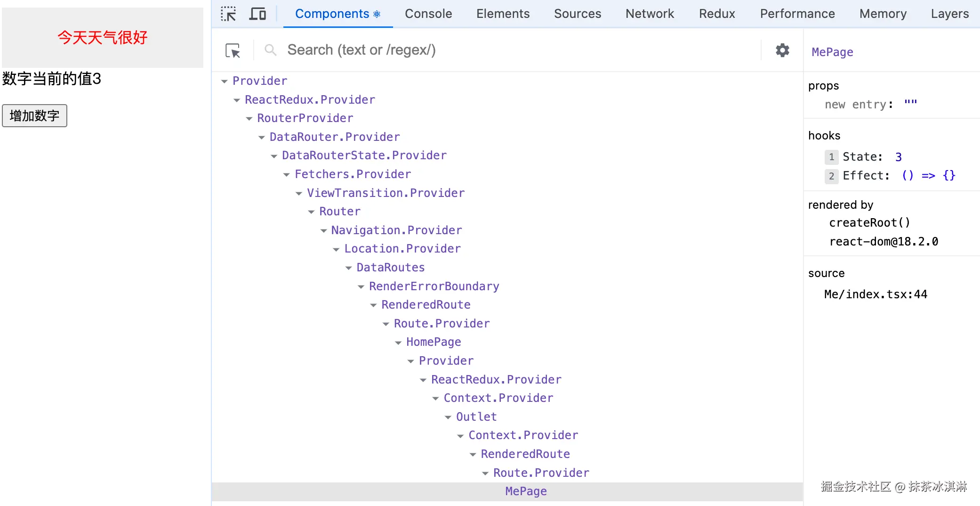Click the hook number 2 badge
The width and height of the screenshot is (980, 506).
831,176
